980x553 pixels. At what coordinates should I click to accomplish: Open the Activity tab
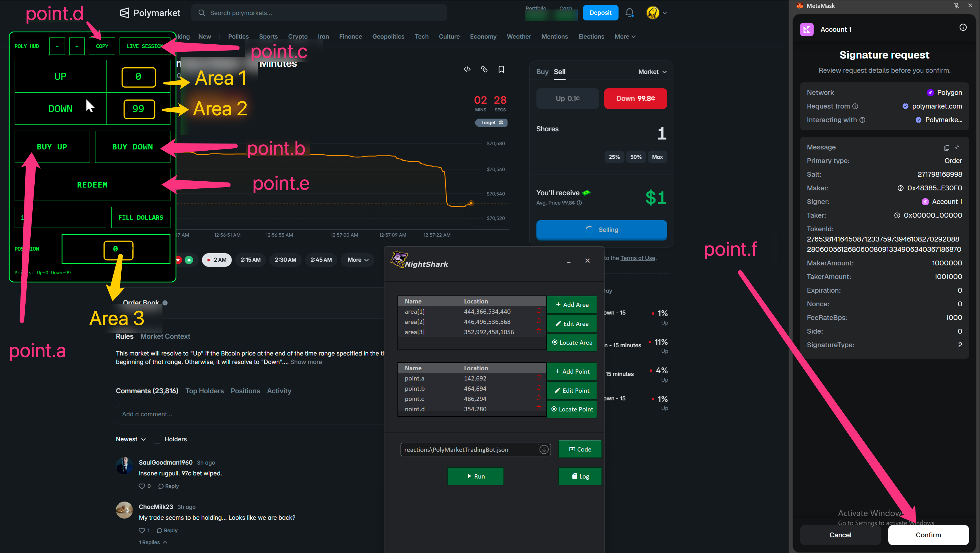(279, 391)
